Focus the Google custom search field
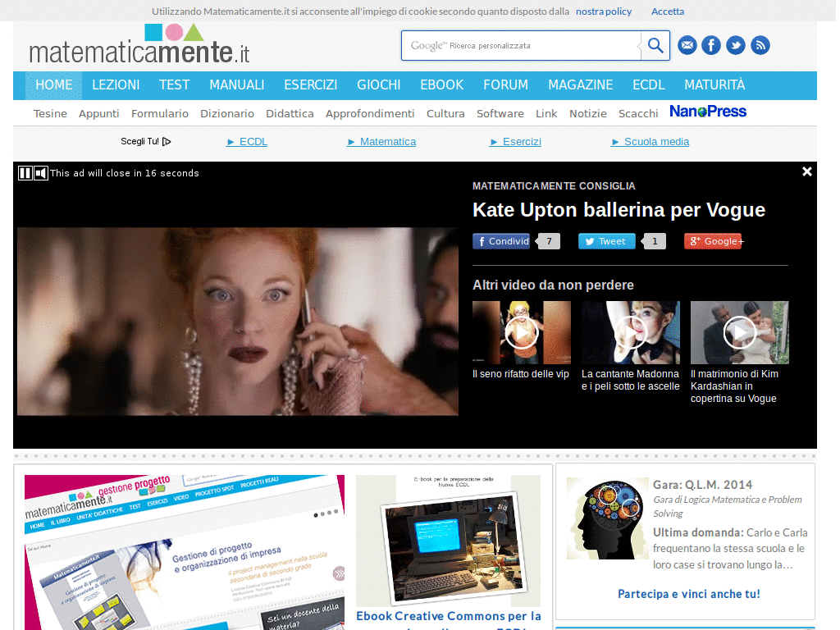Viewport: 840px width, 630px height. 521,46
